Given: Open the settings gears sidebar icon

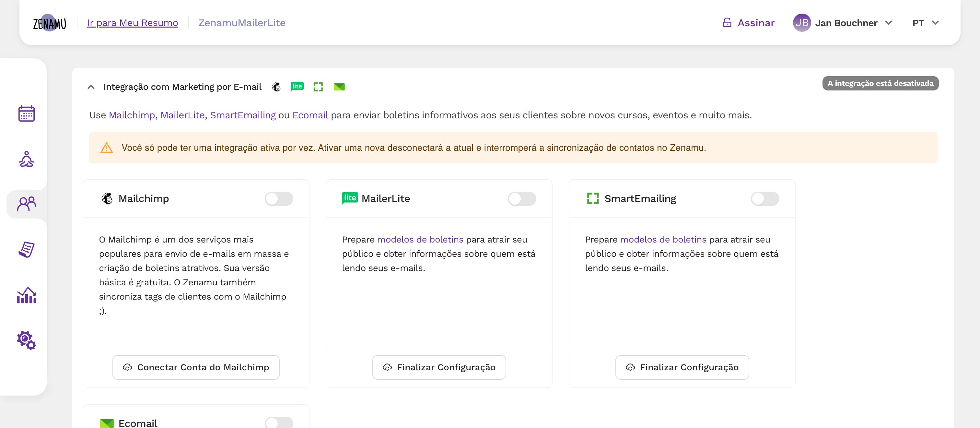Looking at the screenshot, I should tap(27, 340).
